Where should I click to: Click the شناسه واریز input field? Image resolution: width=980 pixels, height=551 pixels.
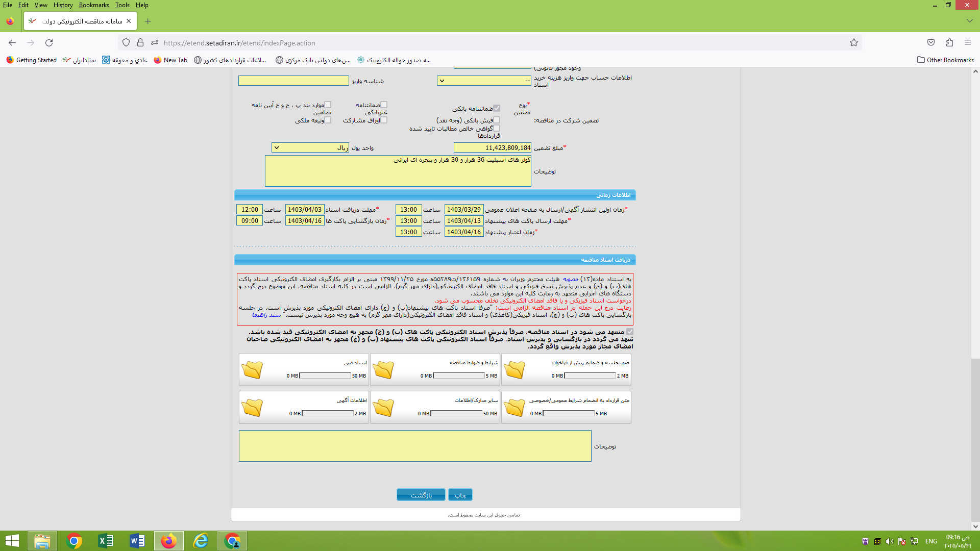point(293,81)
